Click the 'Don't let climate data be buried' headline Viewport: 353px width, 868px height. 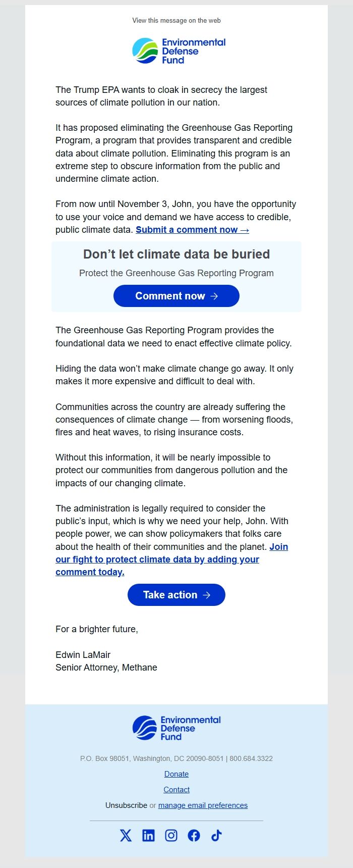click(x=176, y=254)
